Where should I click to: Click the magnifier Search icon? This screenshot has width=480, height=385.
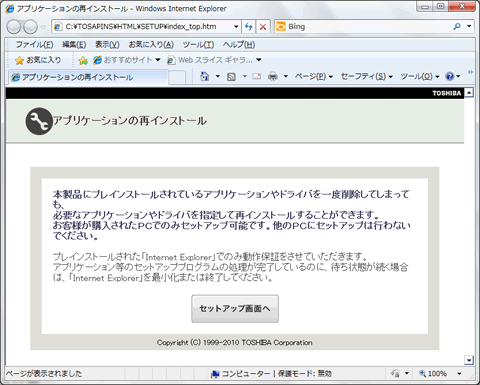pos(457,26)
